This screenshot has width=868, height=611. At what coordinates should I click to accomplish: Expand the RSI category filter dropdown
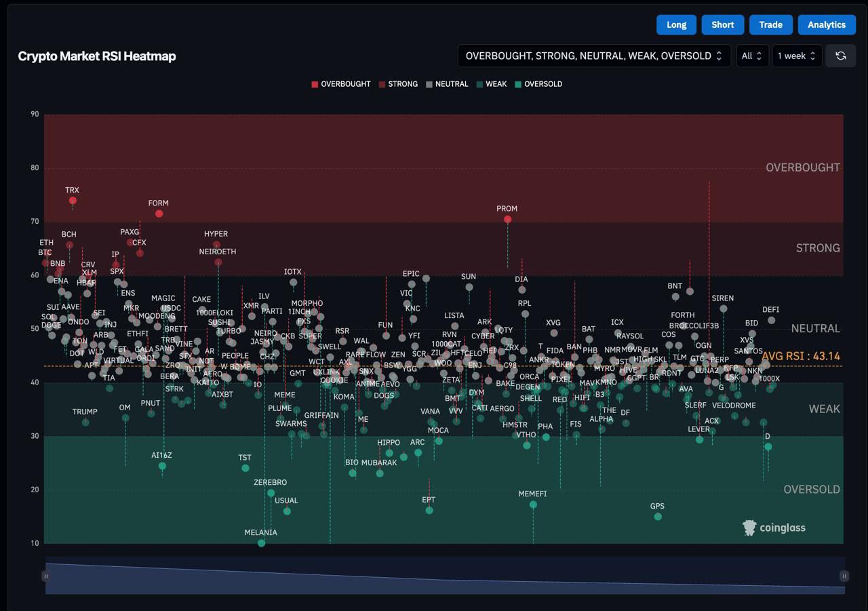594,56
